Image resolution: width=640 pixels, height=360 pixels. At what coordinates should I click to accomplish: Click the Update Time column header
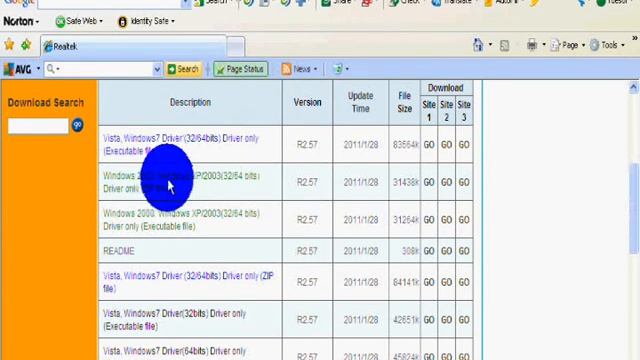[x=360, y=102]
